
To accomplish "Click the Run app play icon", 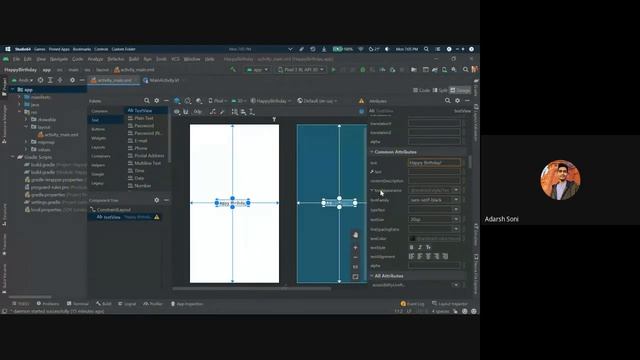I will [333, 70].
